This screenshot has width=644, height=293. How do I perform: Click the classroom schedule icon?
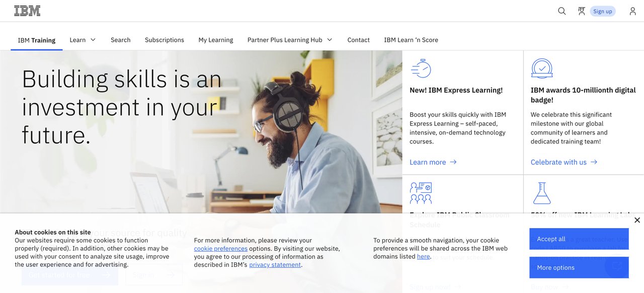(x=421, y=193)
